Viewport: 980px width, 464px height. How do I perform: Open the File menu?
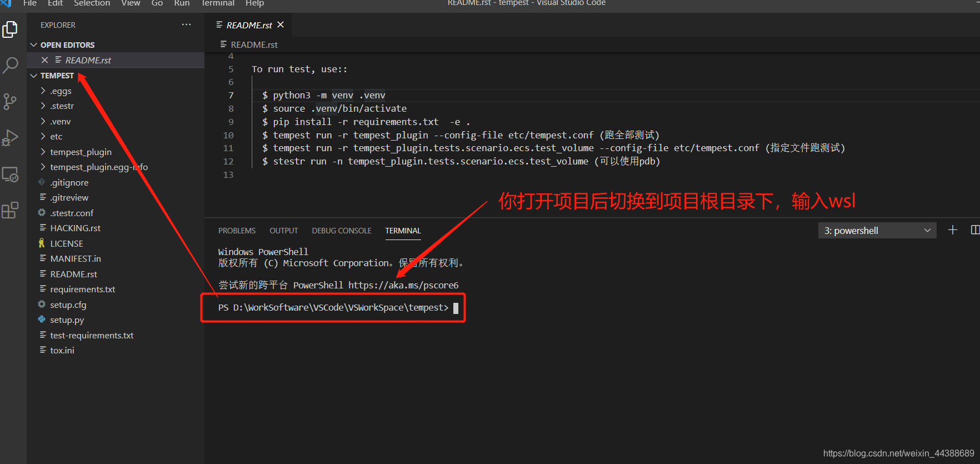pyautogui.click(x=30, y=3)
